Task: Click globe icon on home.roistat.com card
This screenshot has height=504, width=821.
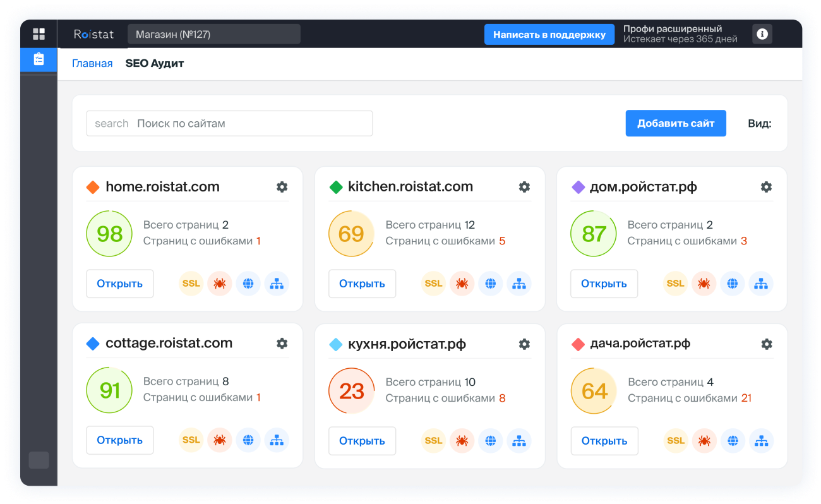Action: [248, 284]
